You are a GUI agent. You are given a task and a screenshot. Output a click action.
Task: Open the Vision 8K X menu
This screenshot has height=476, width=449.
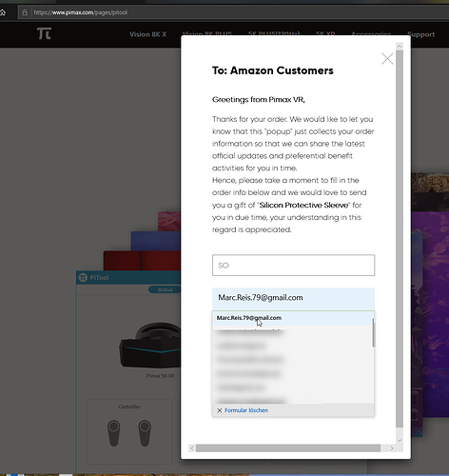(x=147, y=34)
